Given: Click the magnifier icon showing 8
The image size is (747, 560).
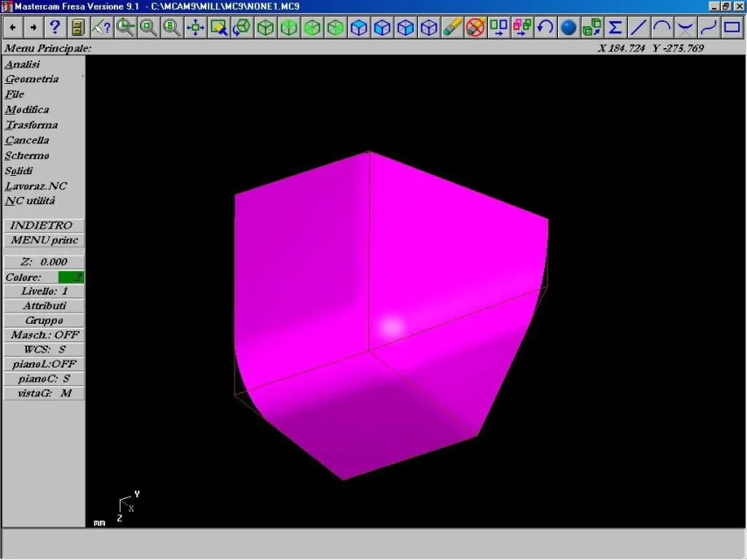Looking at the screenshot, I should [x=171, y=27].
